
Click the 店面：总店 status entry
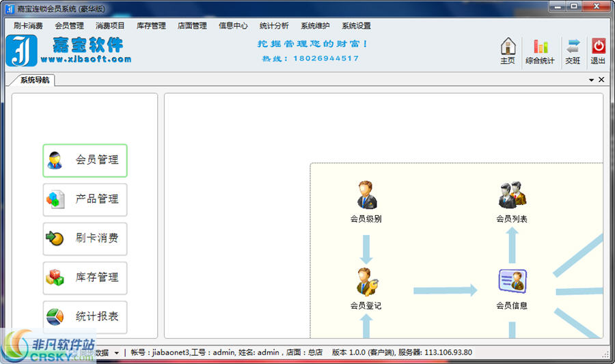[x=304, y=352]
